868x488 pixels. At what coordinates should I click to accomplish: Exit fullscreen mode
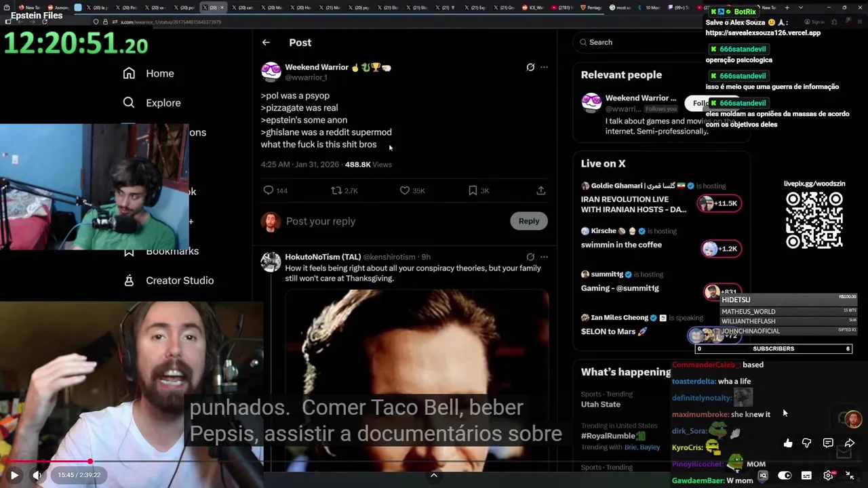pos(850,476)
